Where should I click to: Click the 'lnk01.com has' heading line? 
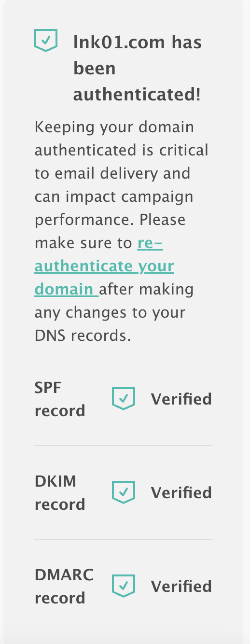(138, 42)
